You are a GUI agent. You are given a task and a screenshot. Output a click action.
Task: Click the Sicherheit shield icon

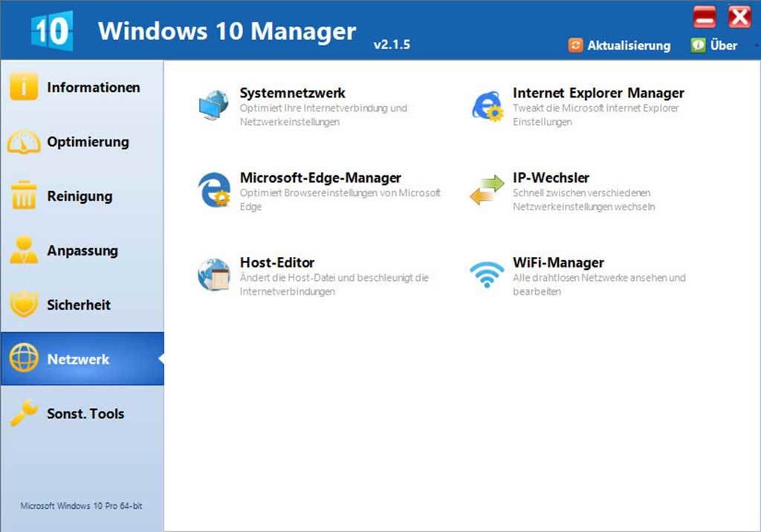click(x=23, y=305)
